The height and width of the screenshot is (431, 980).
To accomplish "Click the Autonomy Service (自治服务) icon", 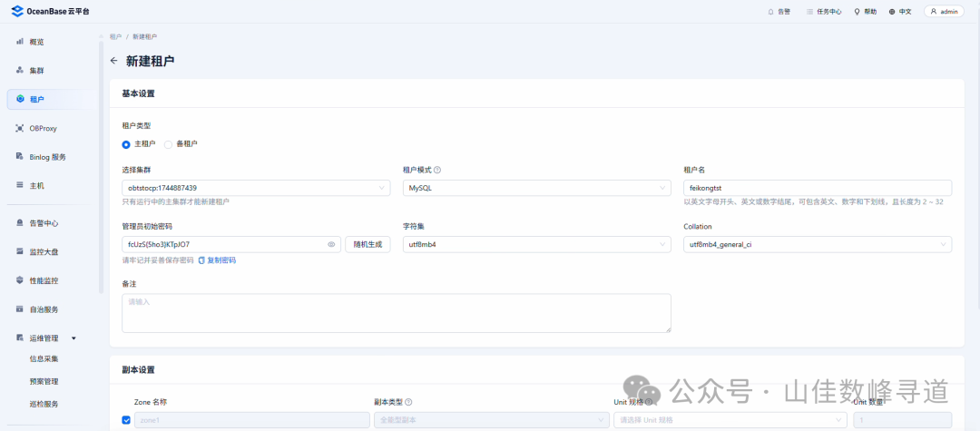I will (19, 309).
